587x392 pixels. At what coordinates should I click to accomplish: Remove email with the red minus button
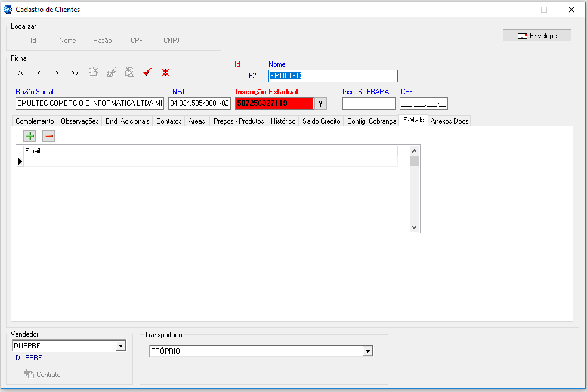pyautogui.click(x=49, y=136)
